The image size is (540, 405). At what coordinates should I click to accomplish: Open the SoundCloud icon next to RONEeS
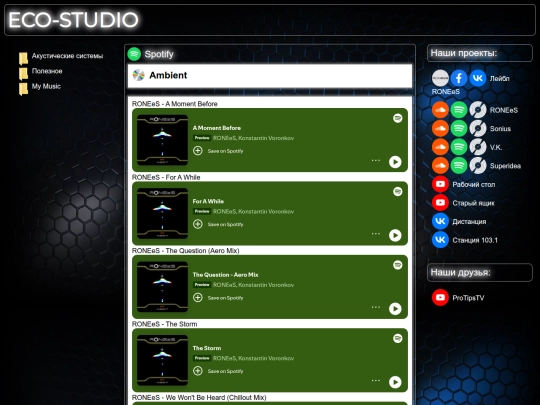pos(440,110)
